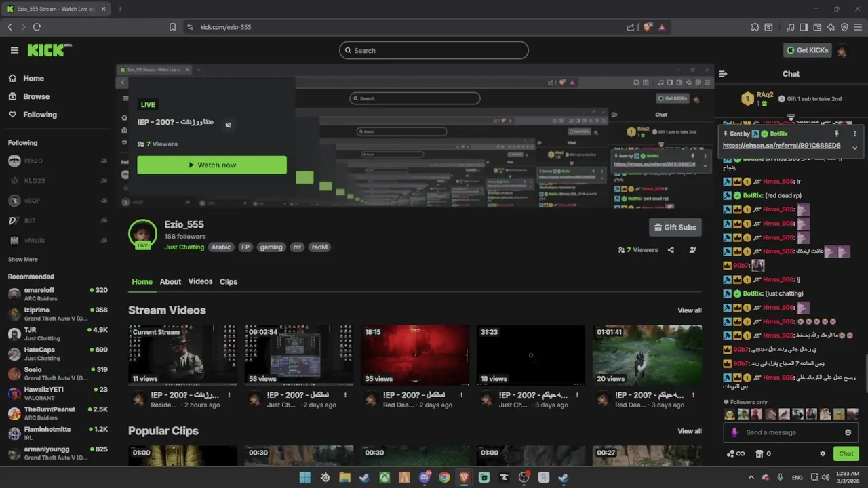This screenshot has width=868, height=488.
Task: Show hidden system tray icons chevron
Action: [751, 477]
